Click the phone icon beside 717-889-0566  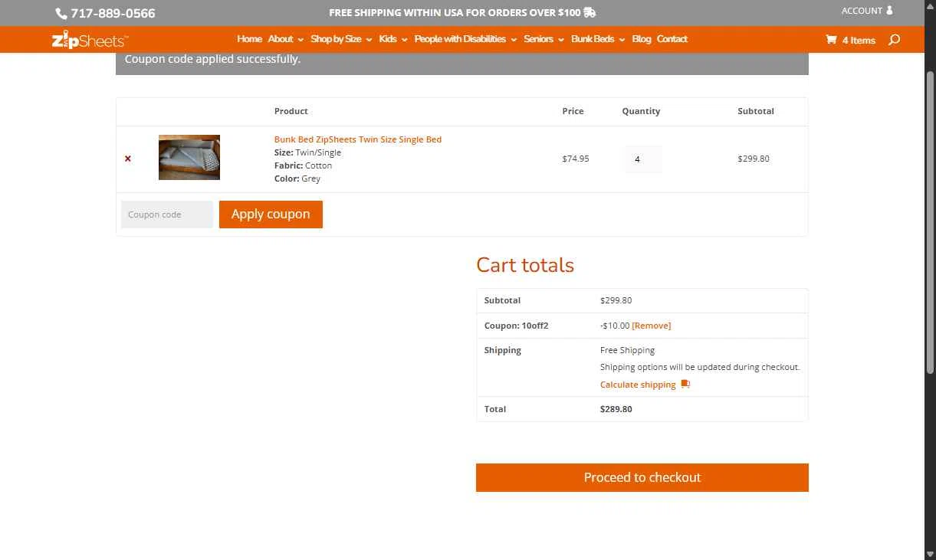61,14
